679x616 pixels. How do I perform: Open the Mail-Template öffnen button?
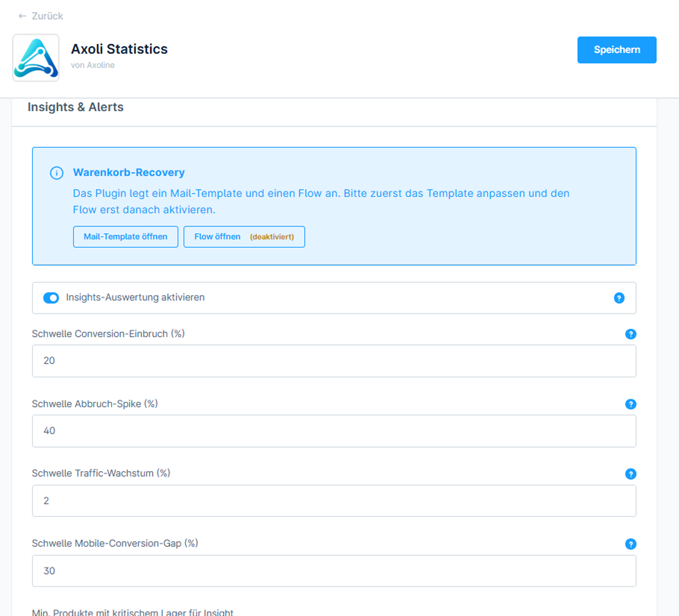point(126,237)
